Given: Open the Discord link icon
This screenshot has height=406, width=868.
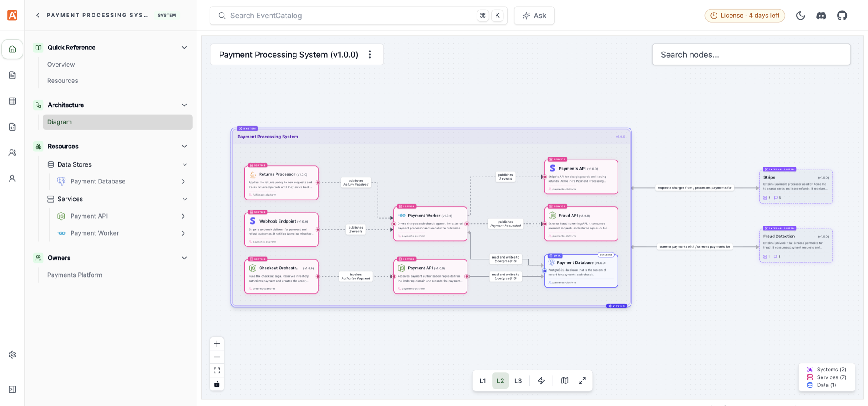Looking at the screenshot, I should [x=821, y=16].
